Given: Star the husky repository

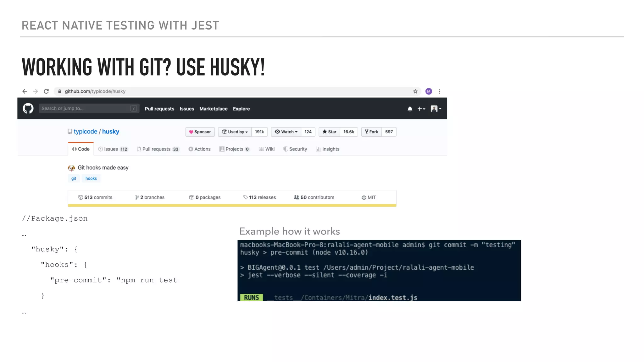Looking at the screenshot, I should click(329, 132).
